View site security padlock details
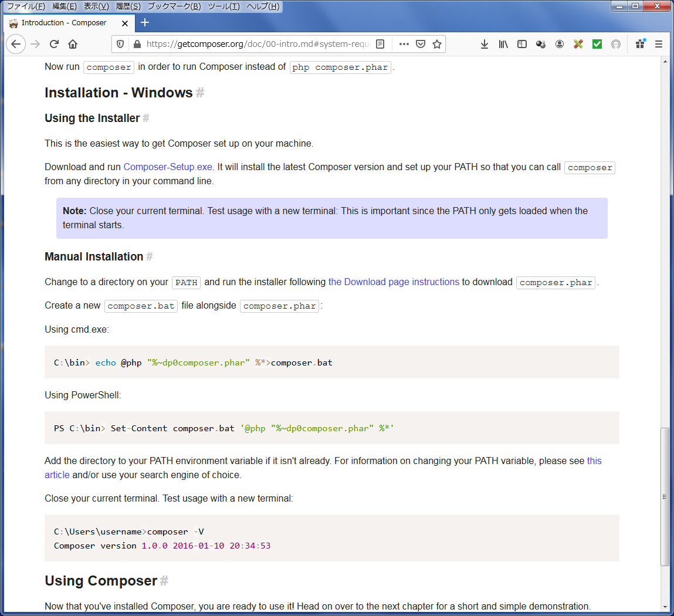674x616 pixels. [137, 44]
